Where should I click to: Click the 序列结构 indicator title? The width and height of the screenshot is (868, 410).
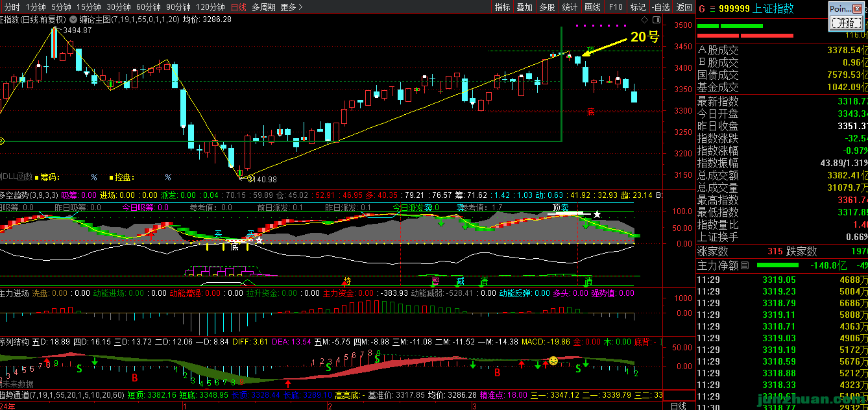(14, 341)
